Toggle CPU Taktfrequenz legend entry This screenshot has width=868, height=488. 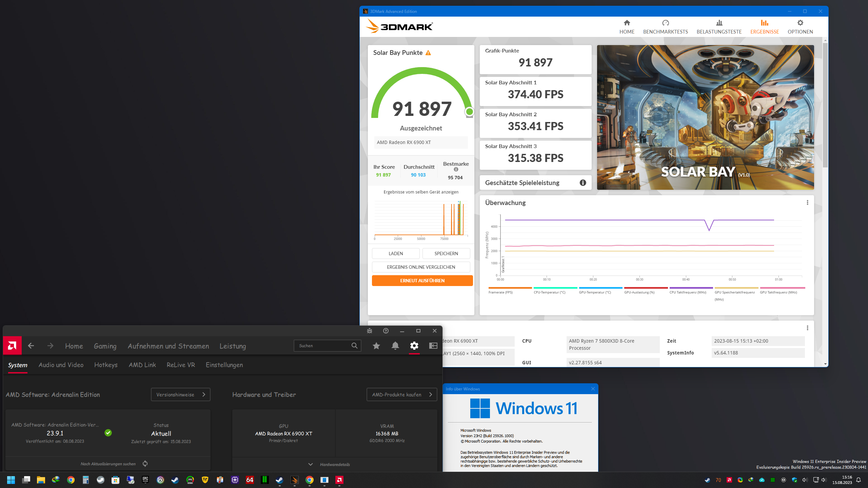[x=688, y=292]
